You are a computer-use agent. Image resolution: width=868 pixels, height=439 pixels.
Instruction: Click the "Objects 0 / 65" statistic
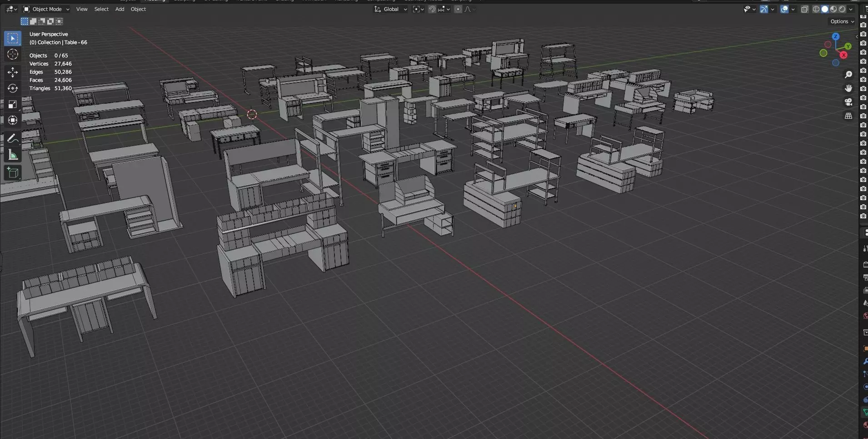(49, 56)
